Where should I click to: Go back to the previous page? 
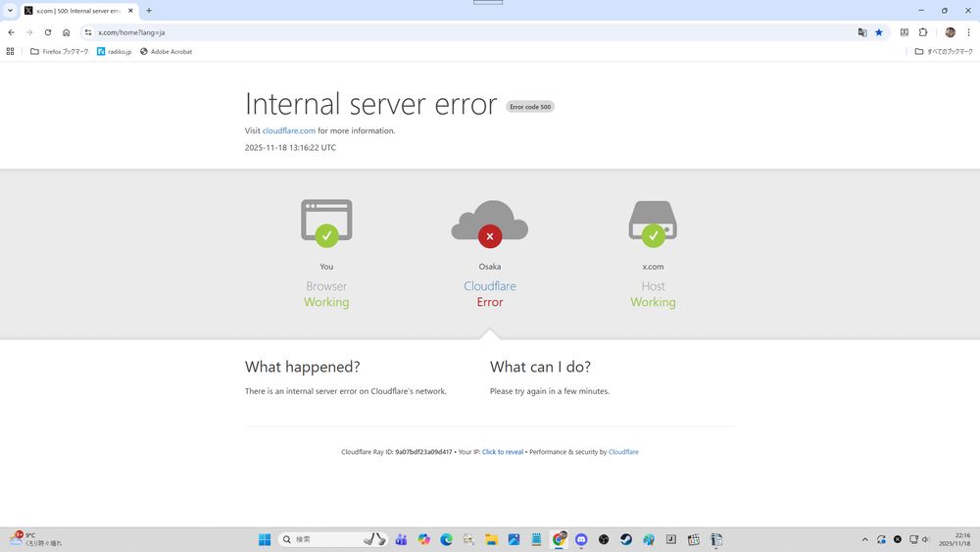coord(11,32)
